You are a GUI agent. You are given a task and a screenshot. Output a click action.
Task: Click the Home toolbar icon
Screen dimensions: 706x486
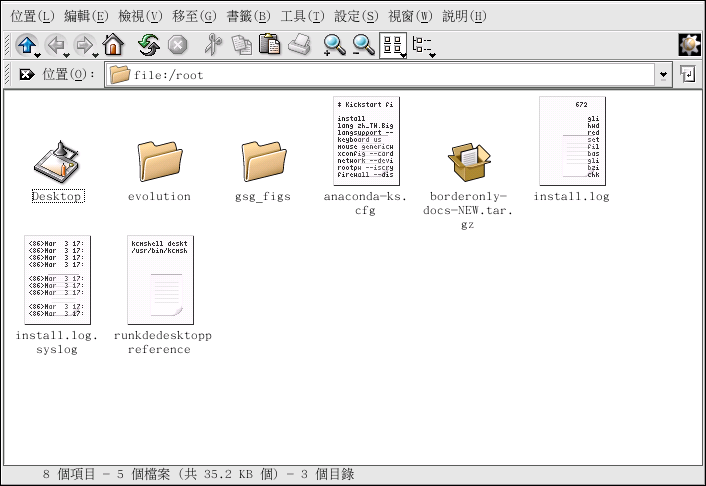[x=113, y=45]
